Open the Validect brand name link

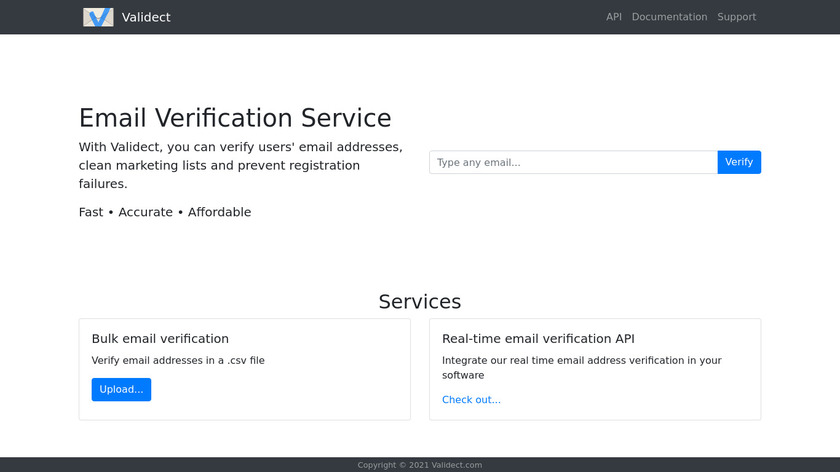146,17
